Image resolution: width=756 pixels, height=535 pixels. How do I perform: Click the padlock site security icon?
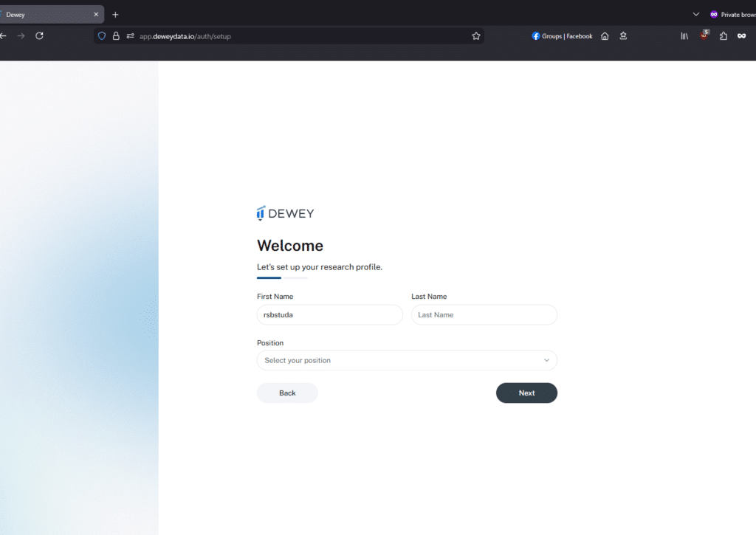[x=116, y=35]
